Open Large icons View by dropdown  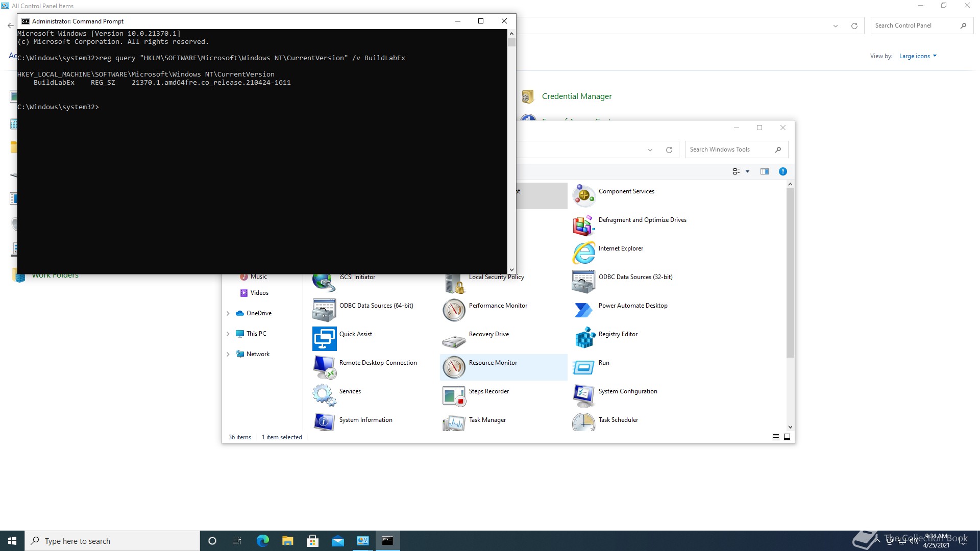click(x=918, y=56)
